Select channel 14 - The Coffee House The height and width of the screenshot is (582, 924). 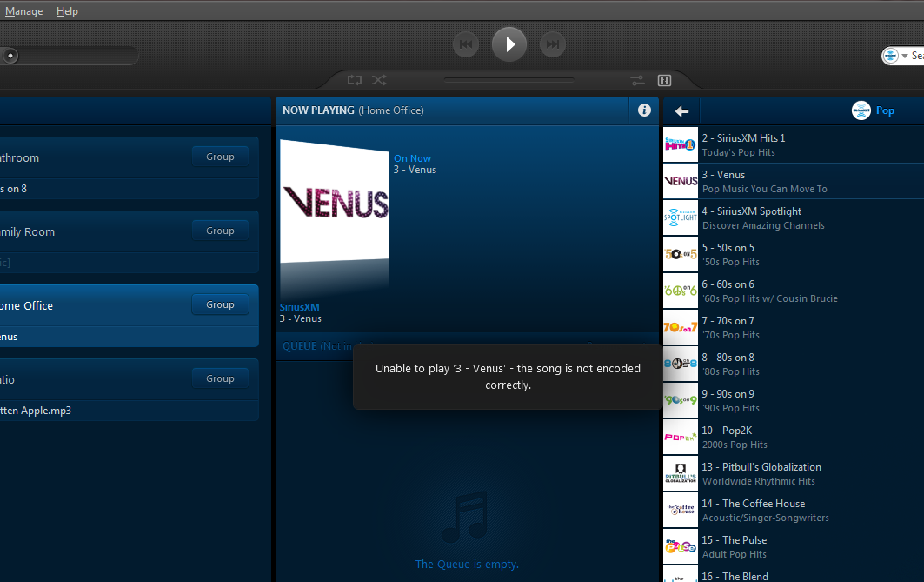pos(793,510)
